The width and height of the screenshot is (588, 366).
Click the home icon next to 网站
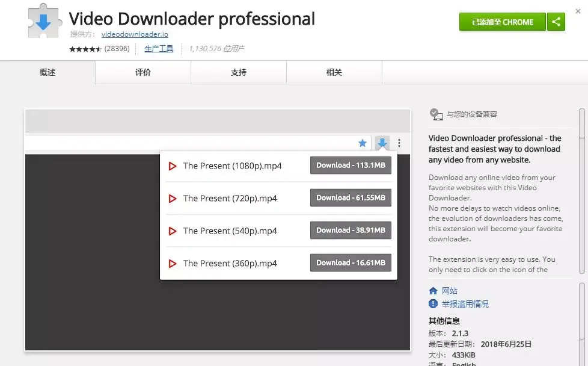coord(433,291)
